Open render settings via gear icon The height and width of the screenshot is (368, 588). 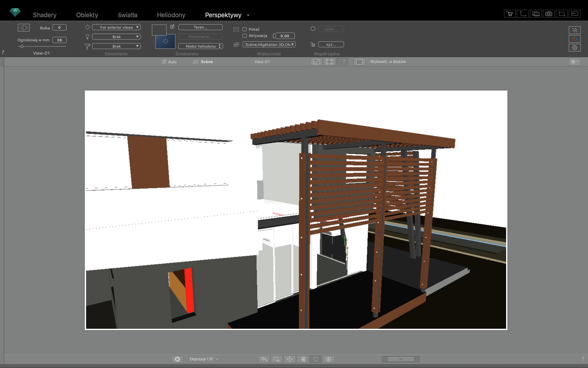(575, 48)
